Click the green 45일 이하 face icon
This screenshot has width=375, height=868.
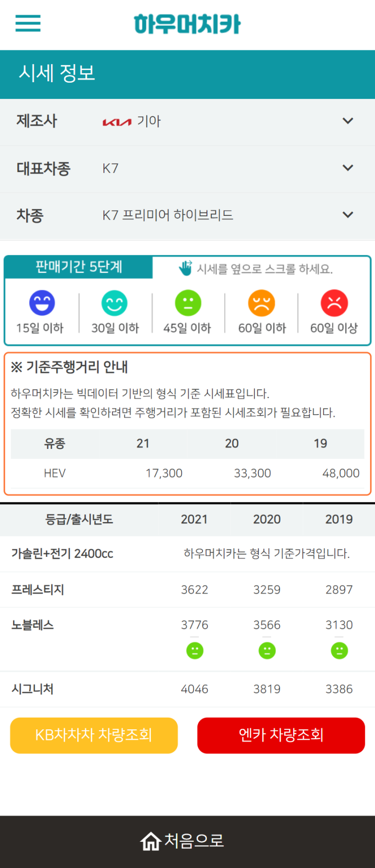point(188,303)
